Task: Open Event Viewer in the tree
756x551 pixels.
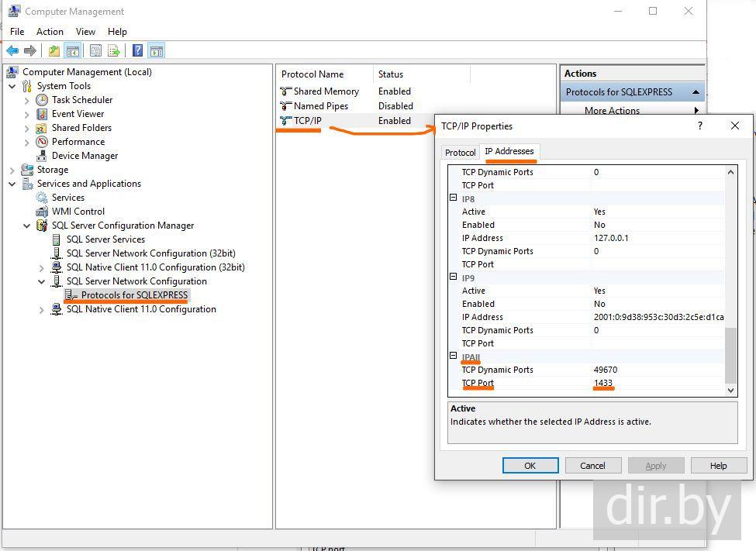Action: (78, 114)
